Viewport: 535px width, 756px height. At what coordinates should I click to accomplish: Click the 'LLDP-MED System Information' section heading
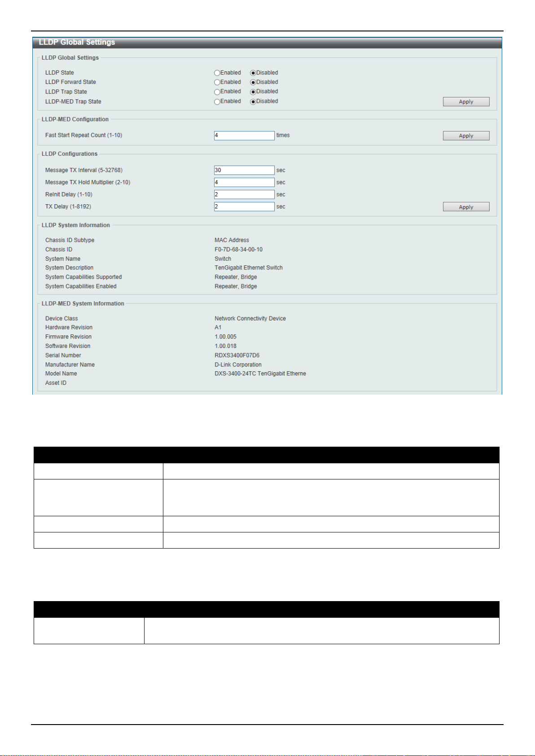pyautogui.click(x=83, y=303)
